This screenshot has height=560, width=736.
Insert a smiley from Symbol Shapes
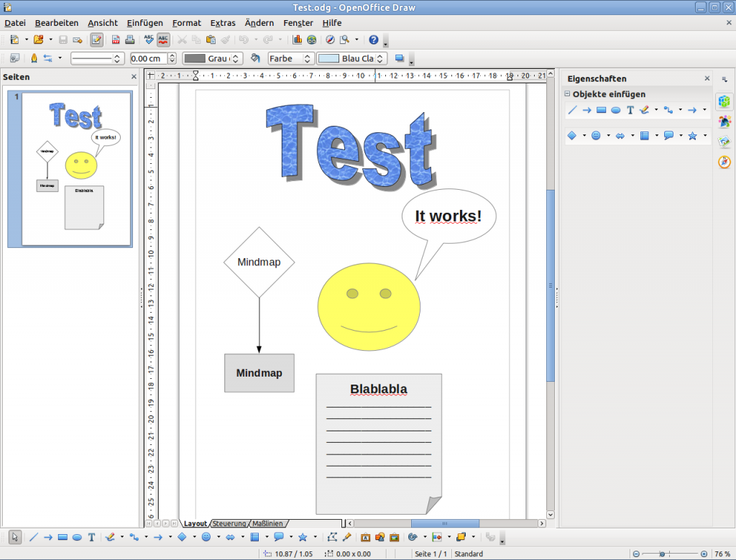206,537
